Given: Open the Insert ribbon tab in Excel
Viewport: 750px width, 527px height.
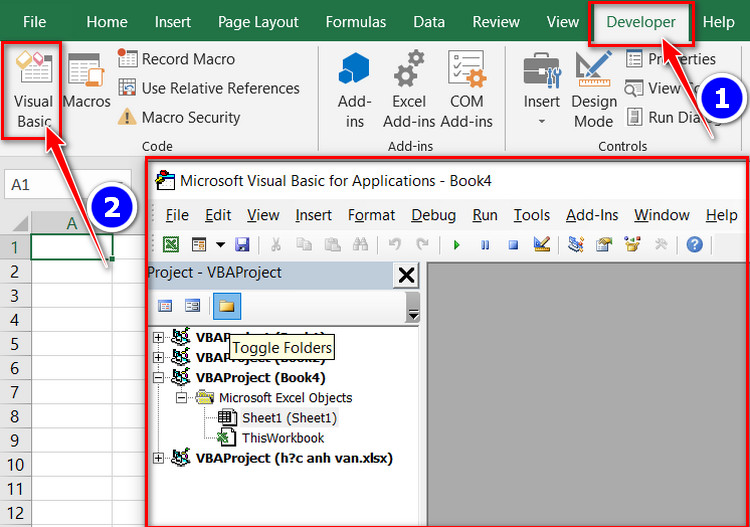Looking at the screenshot, I should (173, 22).
